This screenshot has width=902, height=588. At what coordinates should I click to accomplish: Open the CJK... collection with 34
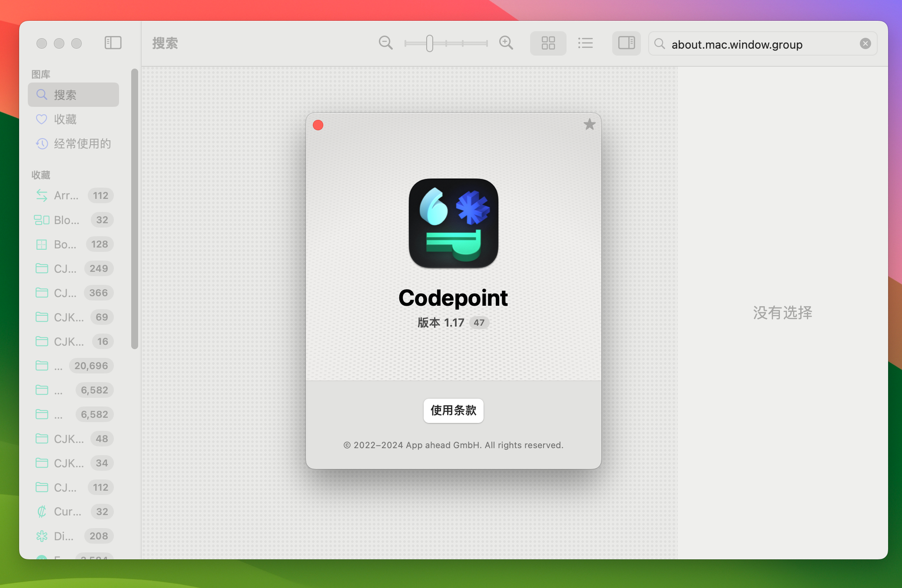click(x=73, y=463)
